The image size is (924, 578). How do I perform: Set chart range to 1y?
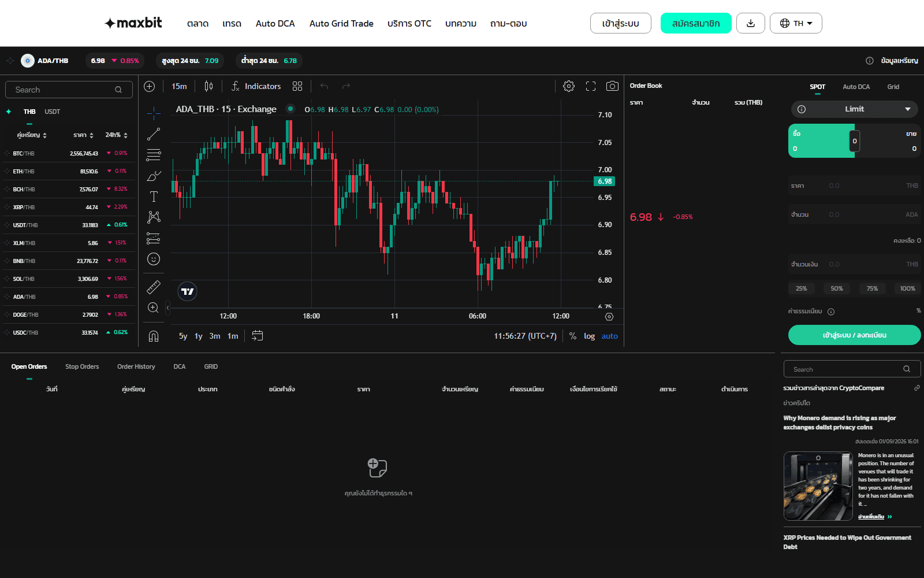198,336
